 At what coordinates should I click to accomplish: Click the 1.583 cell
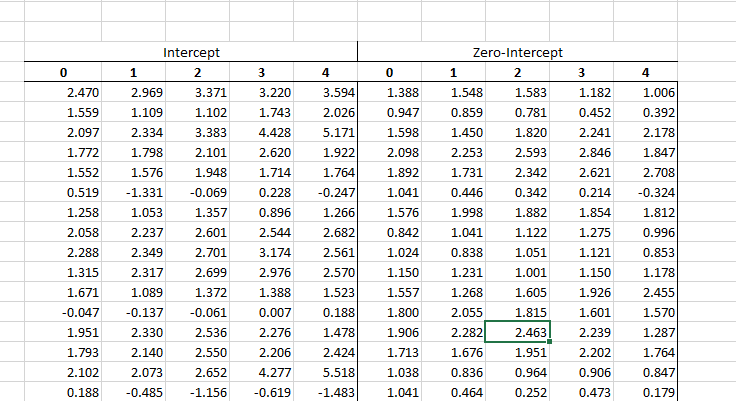[517, 92]
